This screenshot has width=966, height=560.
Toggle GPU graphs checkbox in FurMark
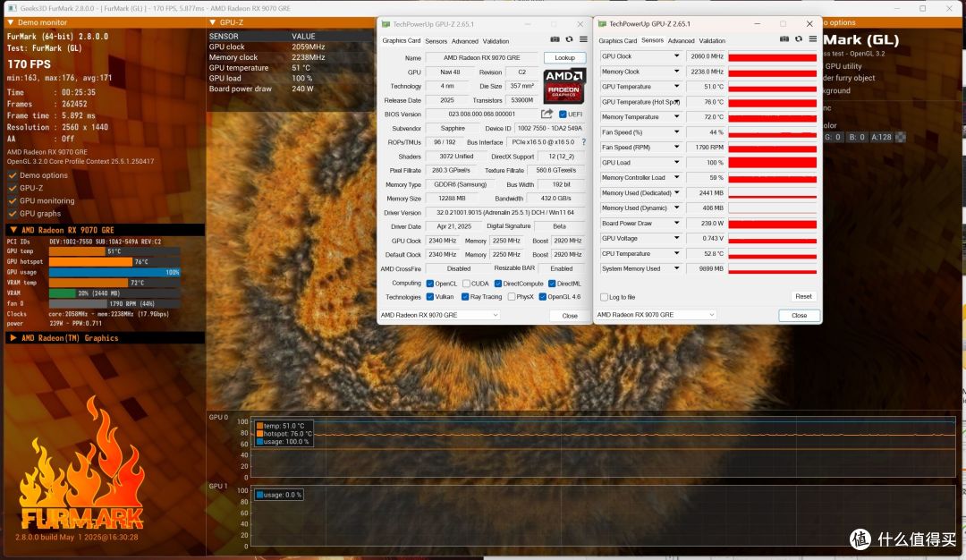coord(13,214)
